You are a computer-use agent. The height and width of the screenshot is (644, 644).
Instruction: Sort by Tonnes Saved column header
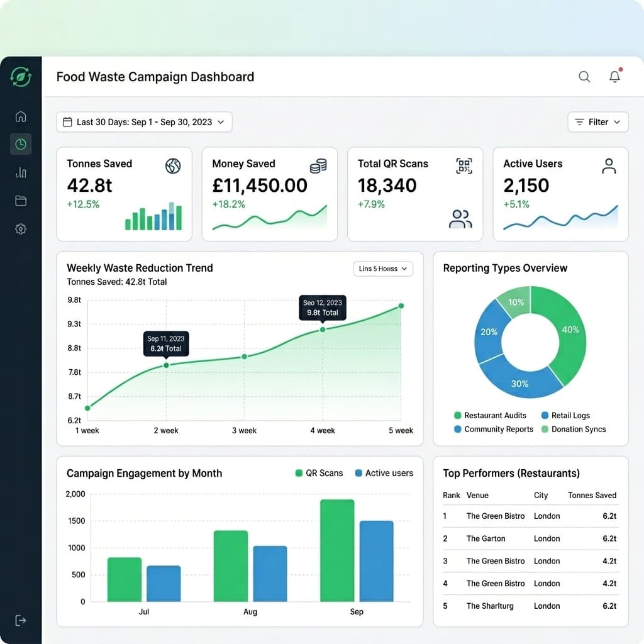click(x=592, y=496)
